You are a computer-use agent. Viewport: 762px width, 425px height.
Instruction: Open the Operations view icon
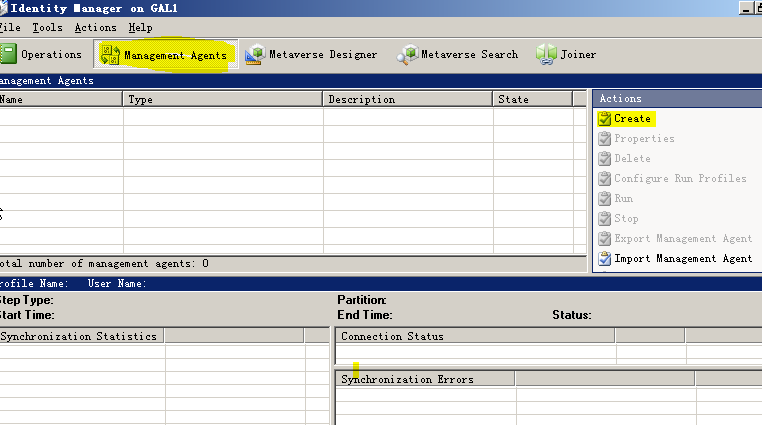8,53
